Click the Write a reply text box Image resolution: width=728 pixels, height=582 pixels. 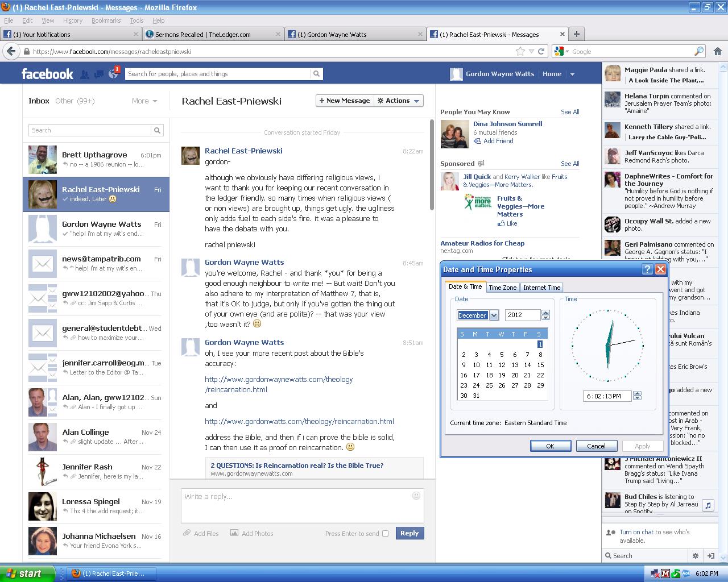tap(302, 505)
